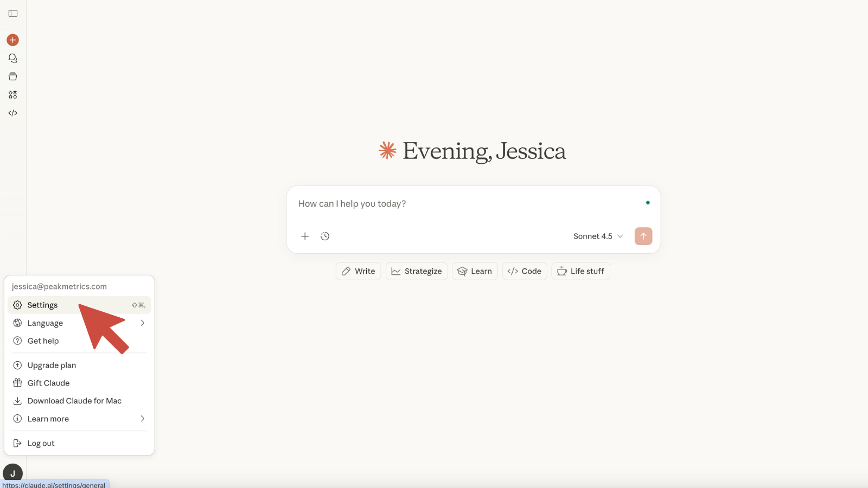
Task: Select Upgrade plan menu entry
Action: click(52, 365)
